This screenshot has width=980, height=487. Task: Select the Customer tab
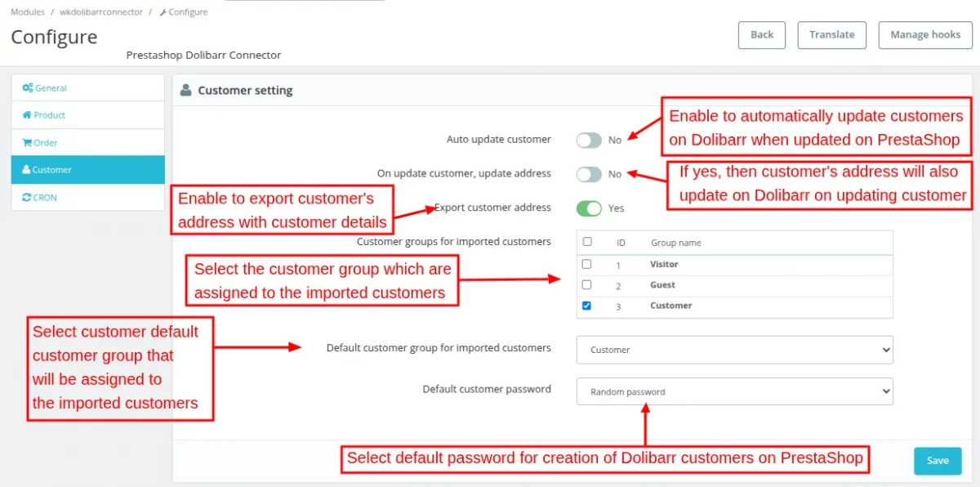point(88,170)
